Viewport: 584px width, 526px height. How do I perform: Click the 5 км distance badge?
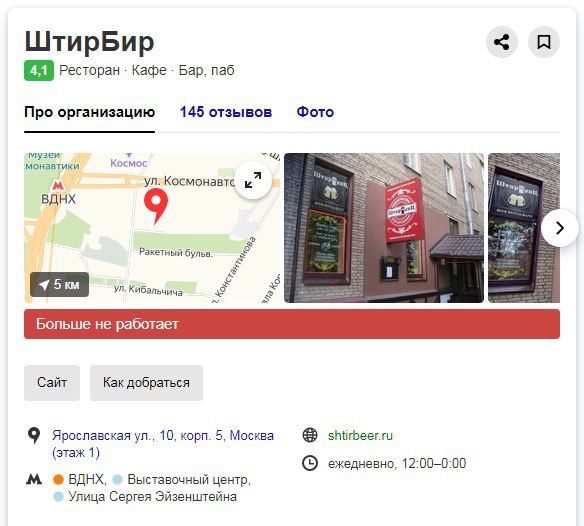(x=60, y=285)
